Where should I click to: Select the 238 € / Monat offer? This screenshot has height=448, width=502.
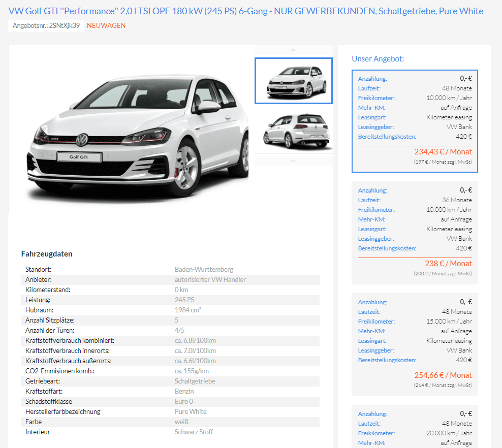point(415,233)
